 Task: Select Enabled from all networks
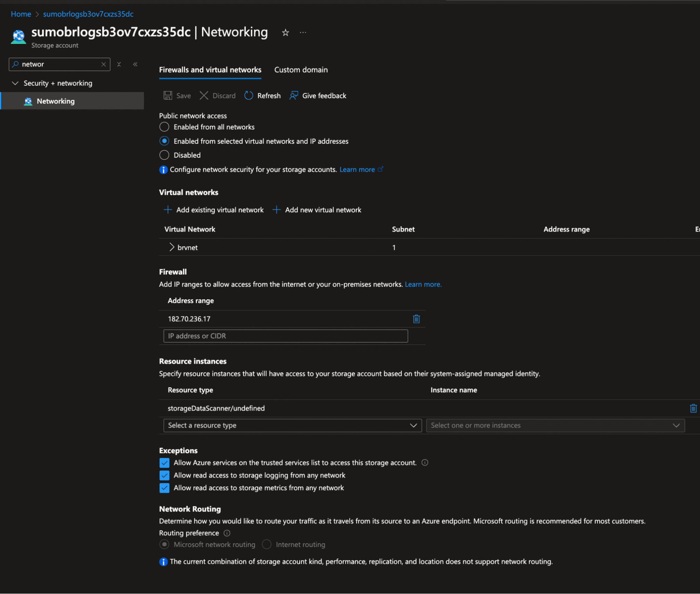pyautogui.click(x=164, y=127)
